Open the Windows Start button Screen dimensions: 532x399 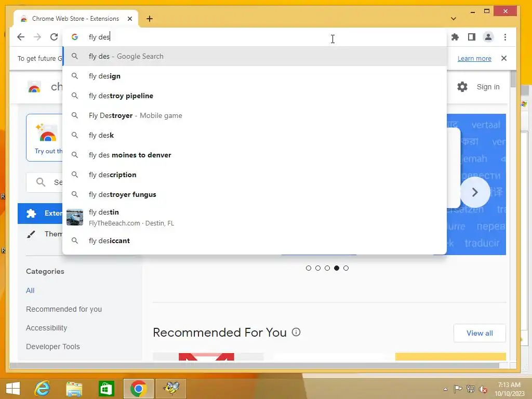(13, 388)
